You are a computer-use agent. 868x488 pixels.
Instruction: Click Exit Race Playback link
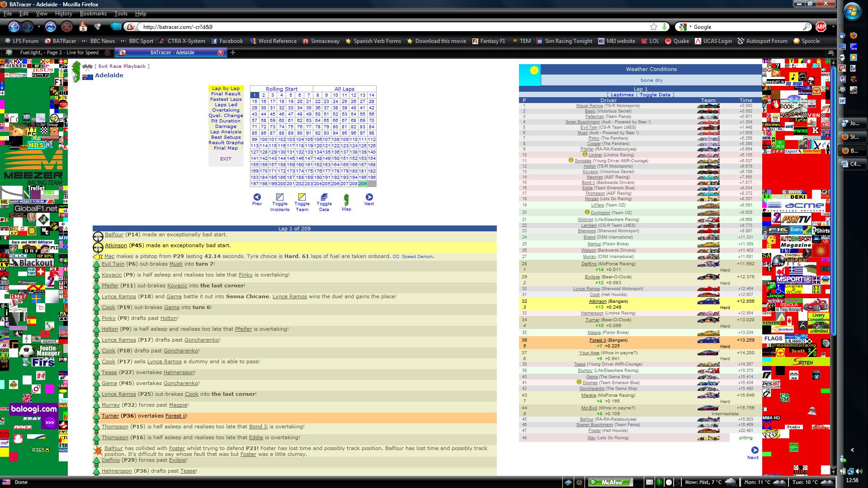122,66
